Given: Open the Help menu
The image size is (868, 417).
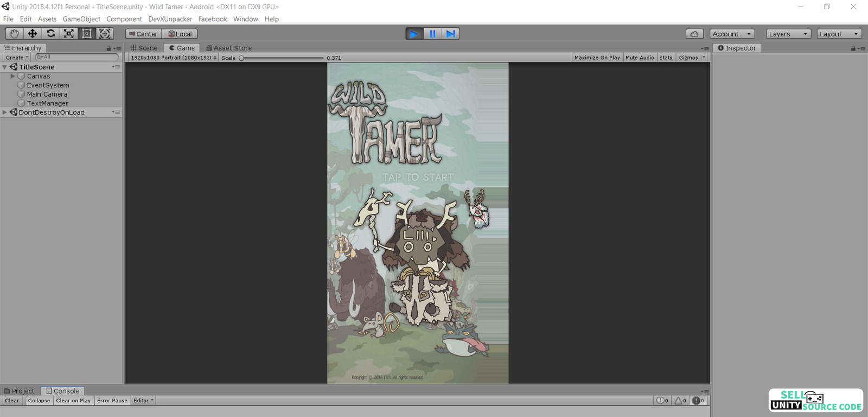Looking at the screenshot, I should tap(272, 19).
